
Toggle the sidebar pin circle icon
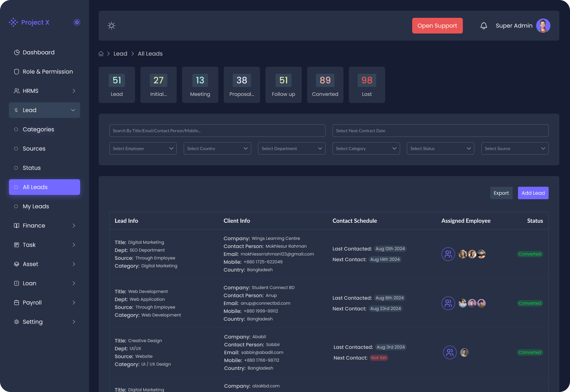(77, 22)
